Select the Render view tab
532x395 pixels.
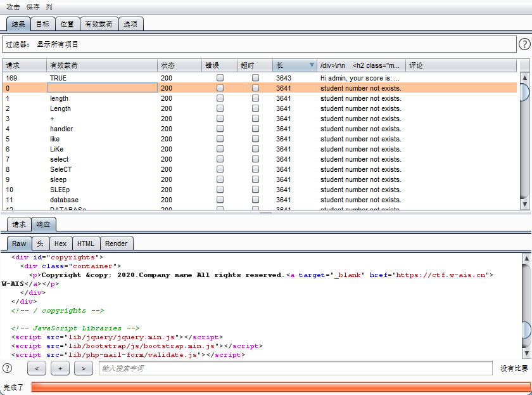point(117,243)
